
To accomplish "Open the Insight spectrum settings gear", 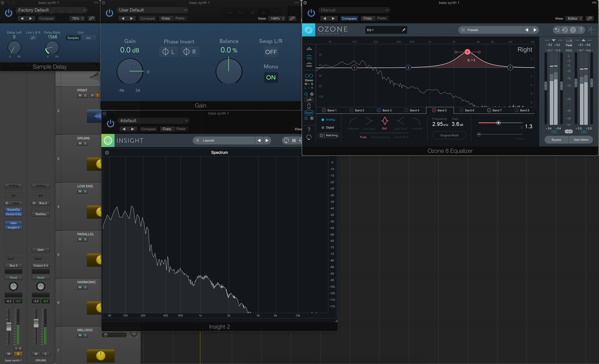I will coord(107,153).
